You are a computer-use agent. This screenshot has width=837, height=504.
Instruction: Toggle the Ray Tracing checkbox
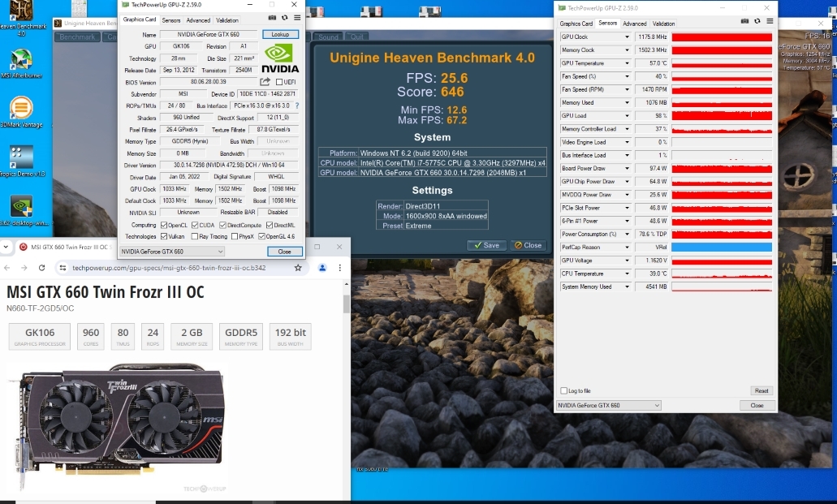coord(195,236)
